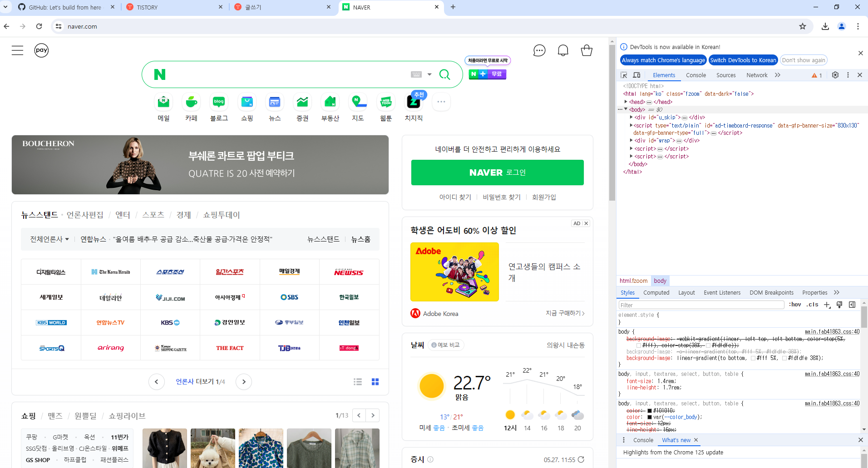Open DevTools customize three-dot menu
Screen dimensions: 868x468
(x=848, y=75)
